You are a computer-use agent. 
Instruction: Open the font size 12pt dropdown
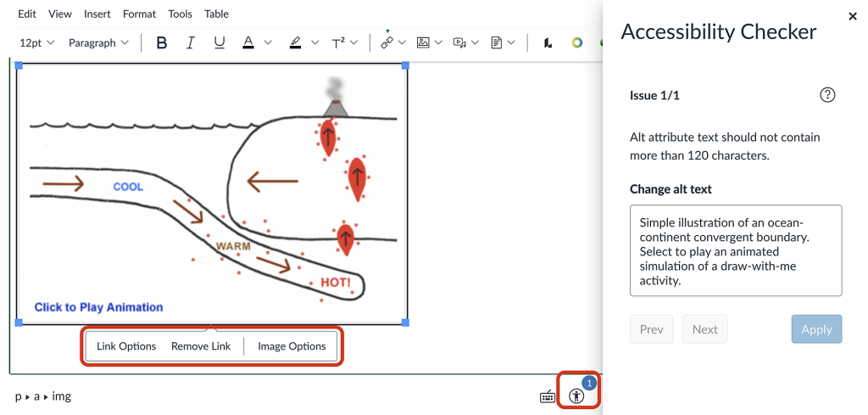(x=36, y=42)
